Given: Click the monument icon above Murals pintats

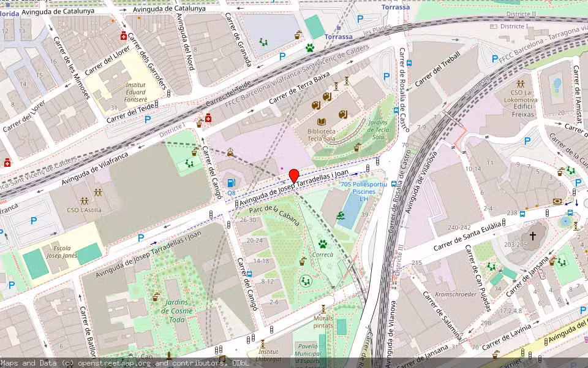Looking at the screenshot, I should [x=323, y=309].
